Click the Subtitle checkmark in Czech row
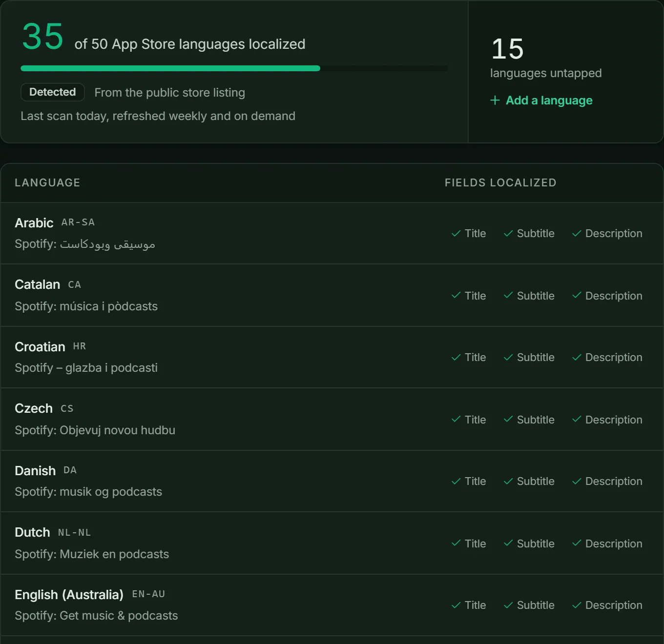Viewport: 664px width, 644px height. (508, 420)
